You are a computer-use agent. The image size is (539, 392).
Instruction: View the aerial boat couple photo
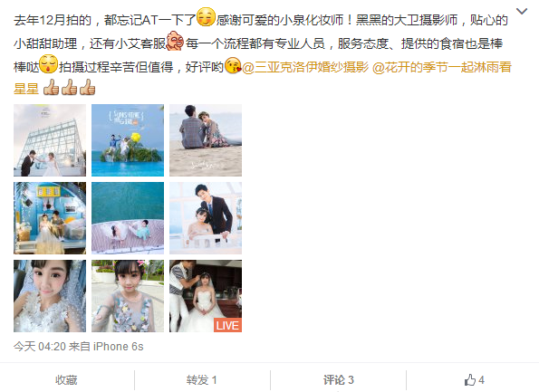pos(128,218)
